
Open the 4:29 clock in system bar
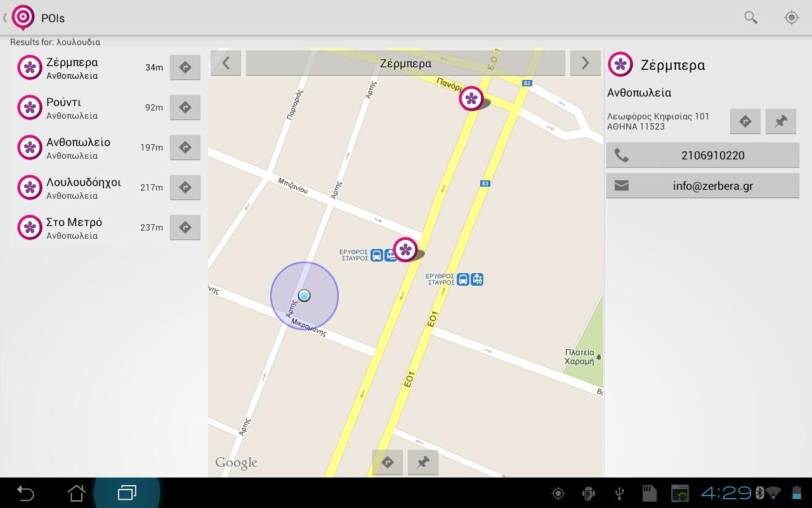(726, 493)
